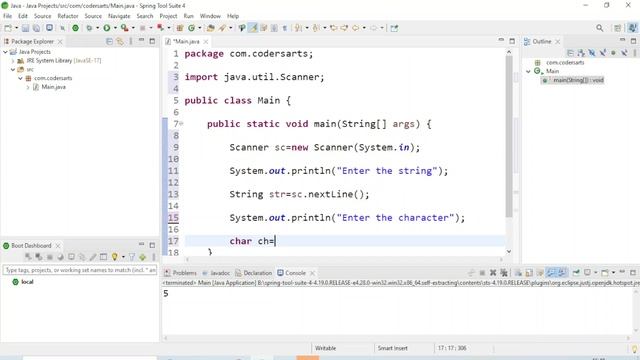The width and height of the screenshot is (640, 360).
Task: Collapse the src folder node
Action: click(13, 69)
